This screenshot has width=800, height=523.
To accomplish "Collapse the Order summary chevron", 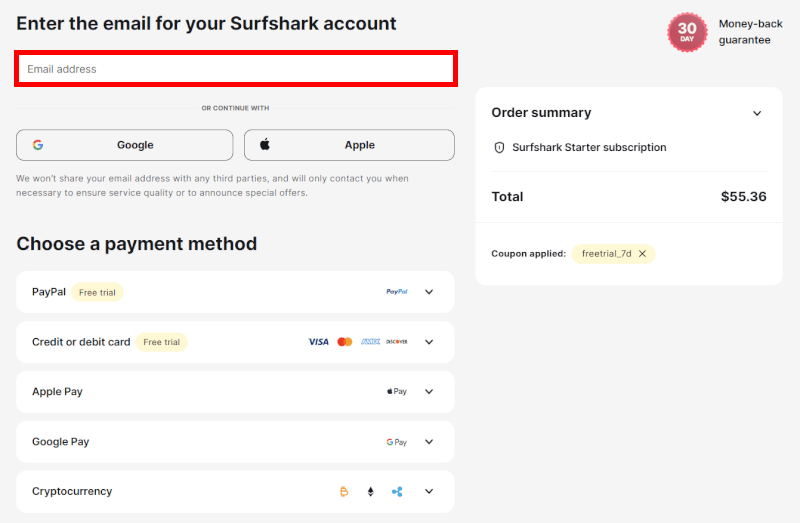I will pyautogui.click(x=757, y=113).
